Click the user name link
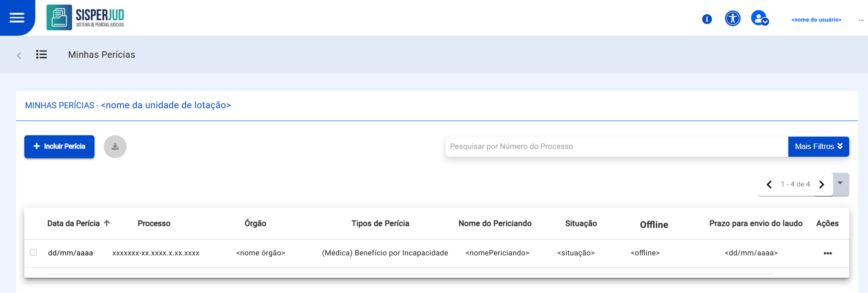868x293 pixels. tap(816, 20)
